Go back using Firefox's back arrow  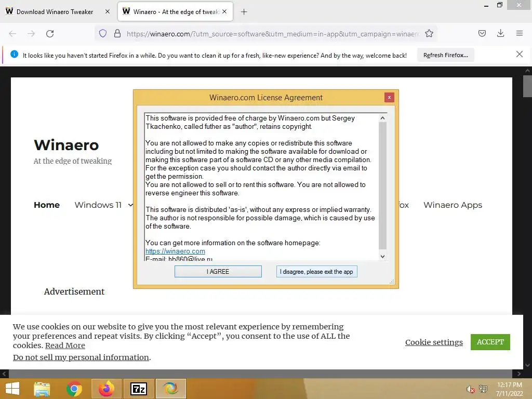coord(12,34)
